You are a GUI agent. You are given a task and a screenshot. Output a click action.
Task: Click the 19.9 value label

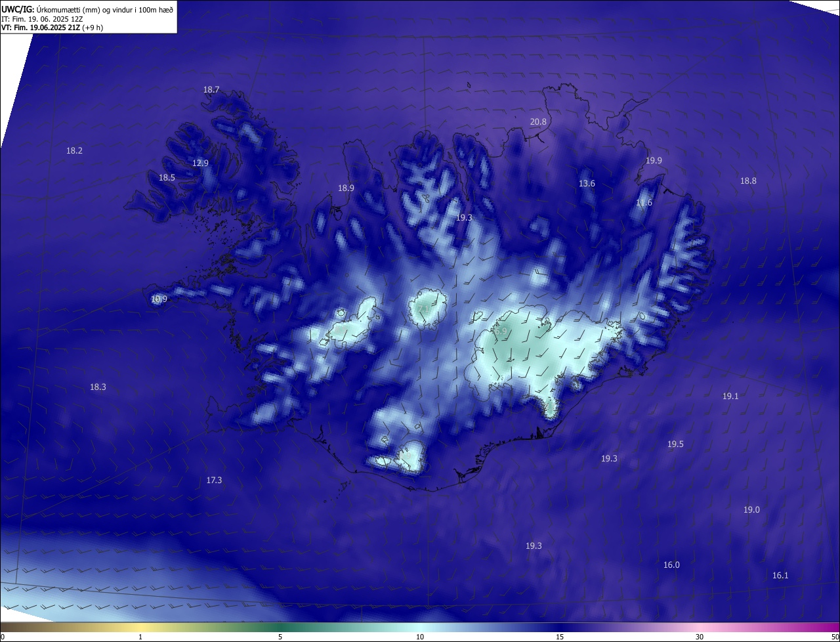654,161
